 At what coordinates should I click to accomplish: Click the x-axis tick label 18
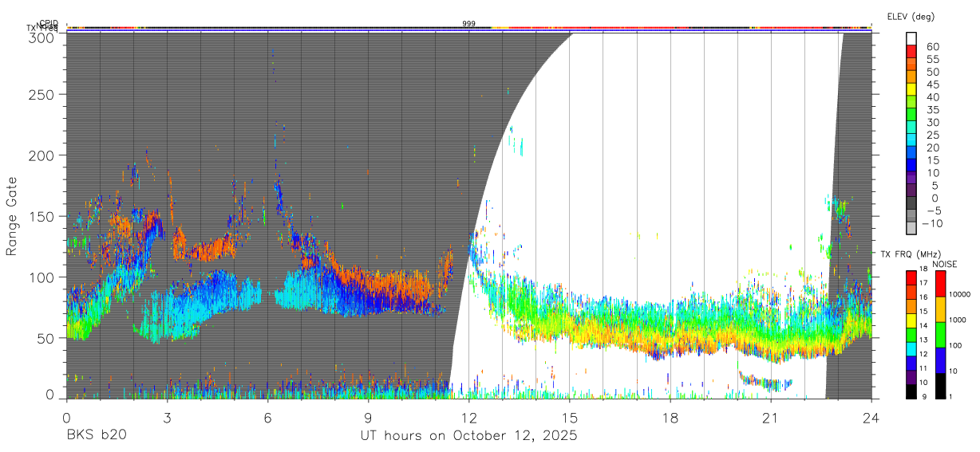click(x=670, y=417)
